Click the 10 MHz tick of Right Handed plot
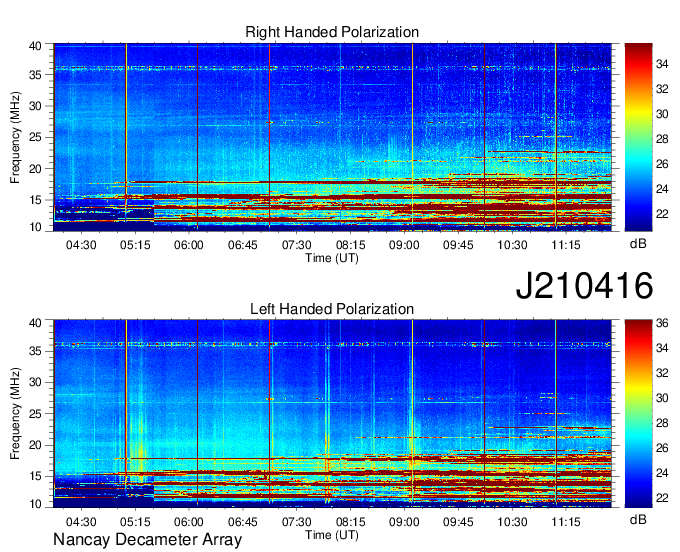The image size is (680, 552). (x=36, y=227)
